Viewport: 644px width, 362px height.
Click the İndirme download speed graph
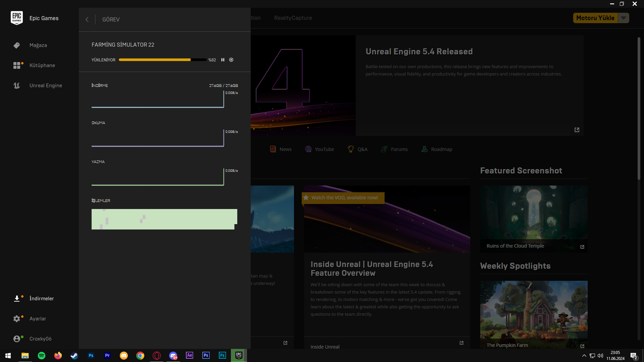tap(158, 99)
